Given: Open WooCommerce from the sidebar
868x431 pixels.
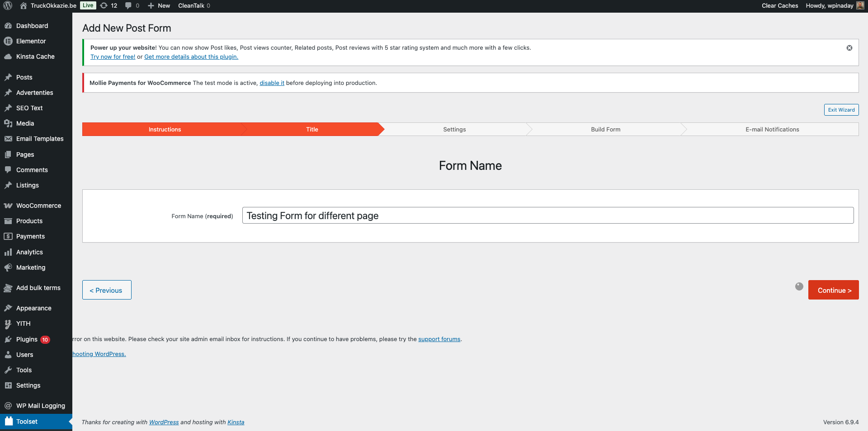Looking at the screenshot, I should click(38, 206).
